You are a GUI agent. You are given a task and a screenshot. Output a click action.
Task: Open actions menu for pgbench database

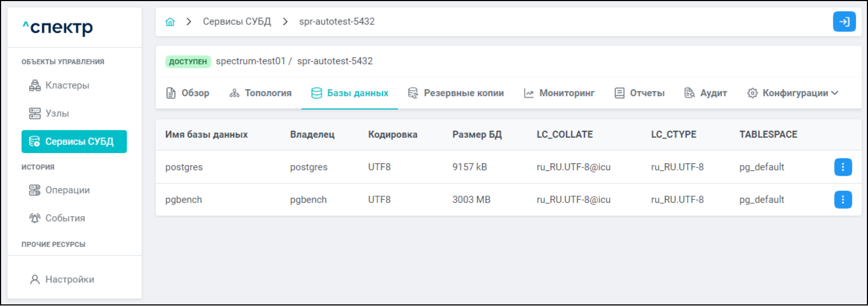pos(843,199)
